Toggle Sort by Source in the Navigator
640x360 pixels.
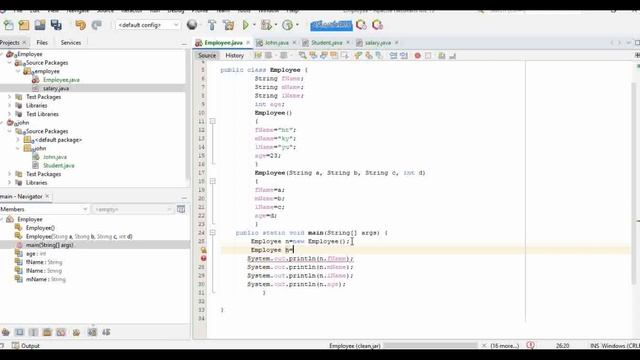point(106,332)
